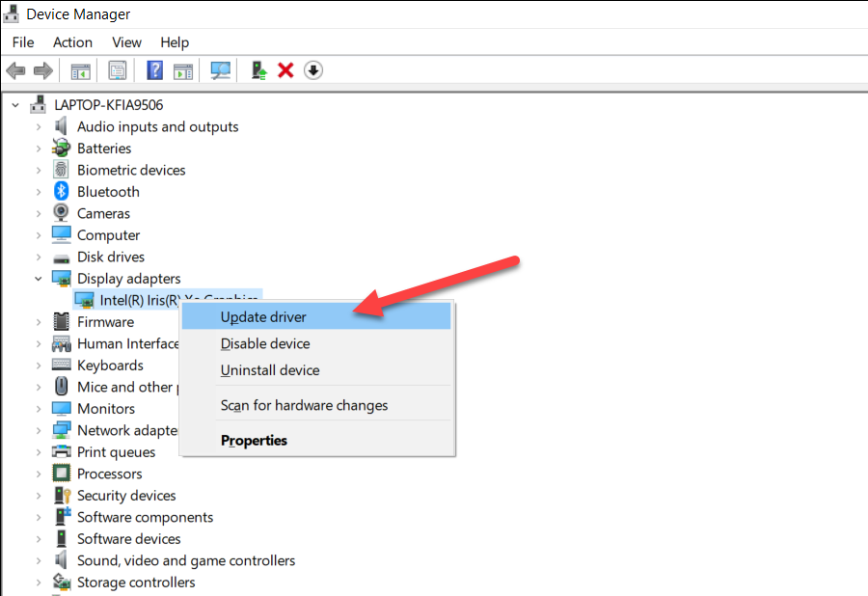868x596 pixels.
Task: Click the Audio inputs speaker icon
Action: (61, 126)
